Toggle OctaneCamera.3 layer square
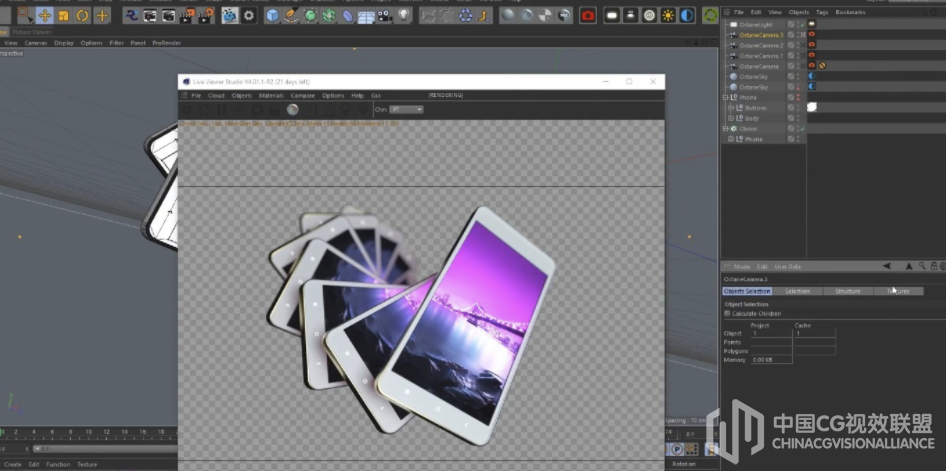Viewport: 946px width, 471px height. (x=791, y=35)
